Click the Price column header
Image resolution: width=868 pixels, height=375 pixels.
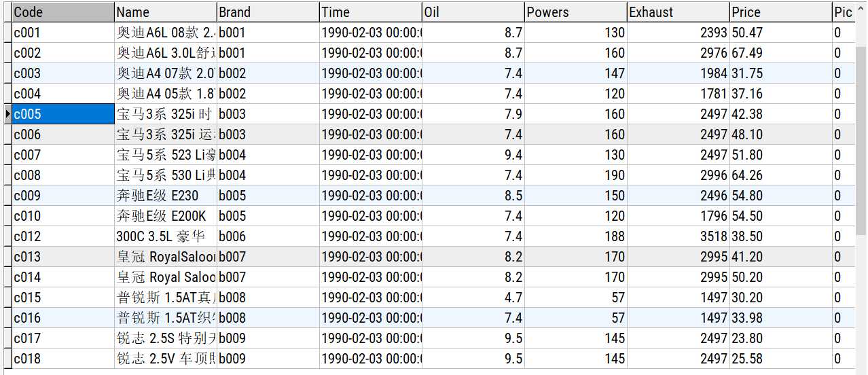(x=781, y=12)
